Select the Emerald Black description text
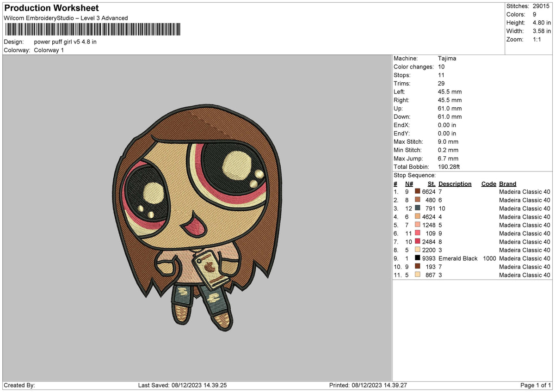This screenshot has height=392, width=555. pos(458,258)
